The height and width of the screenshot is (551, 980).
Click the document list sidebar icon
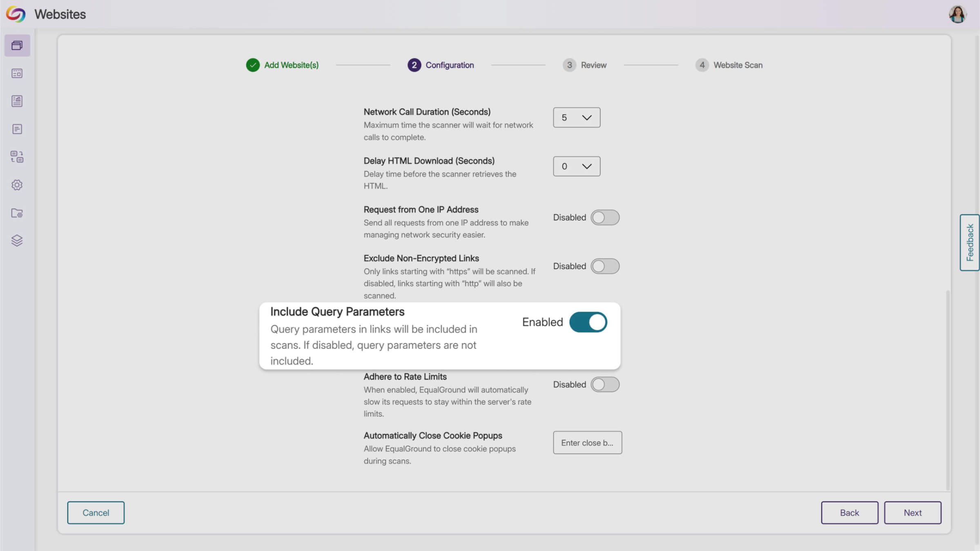coord(17,129)
